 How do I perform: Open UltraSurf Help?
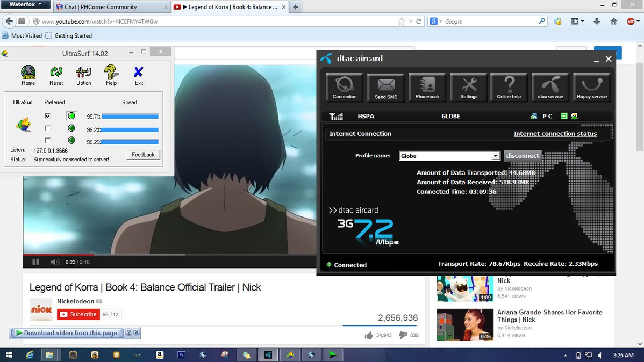pos(111,75)
